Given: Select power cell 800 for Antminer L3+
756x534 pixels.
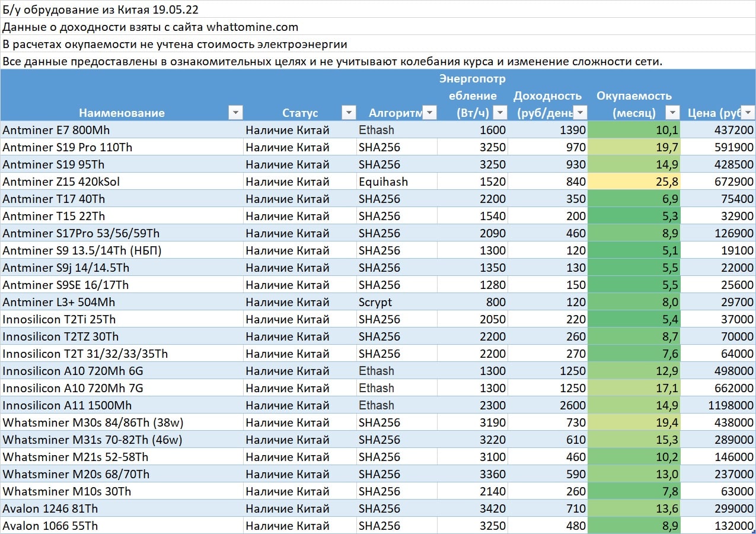Looking at the screenshot, I should (473, 302).
